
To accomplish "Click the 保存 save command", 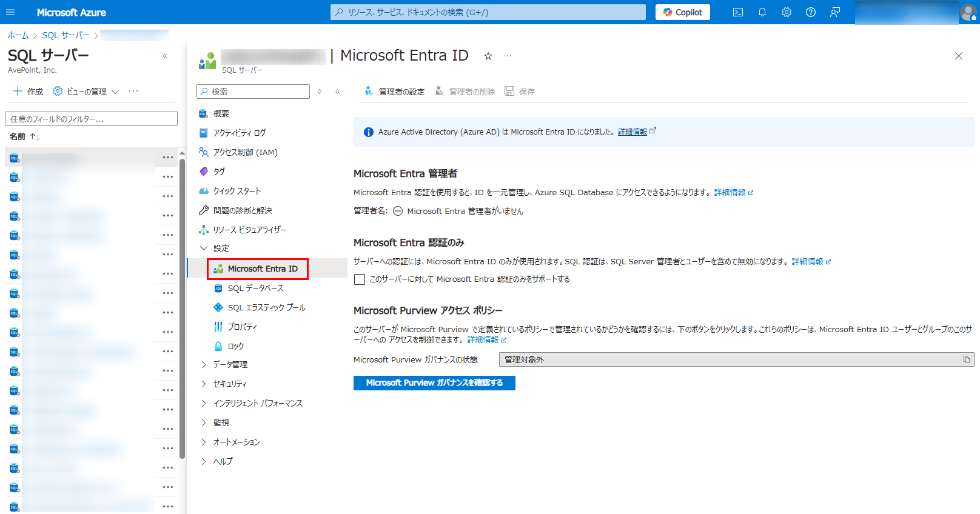I will coord(520,92).
